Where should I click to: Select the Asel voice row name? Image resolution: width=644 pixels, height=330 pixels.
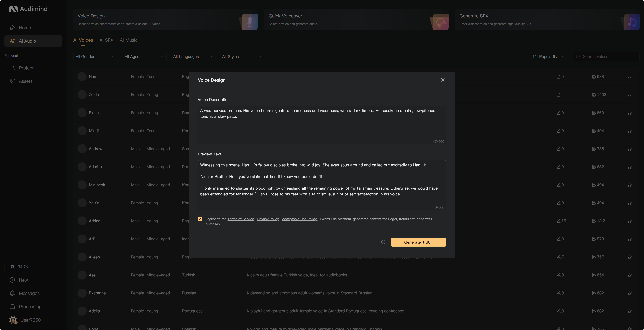(x=93, y=275)
